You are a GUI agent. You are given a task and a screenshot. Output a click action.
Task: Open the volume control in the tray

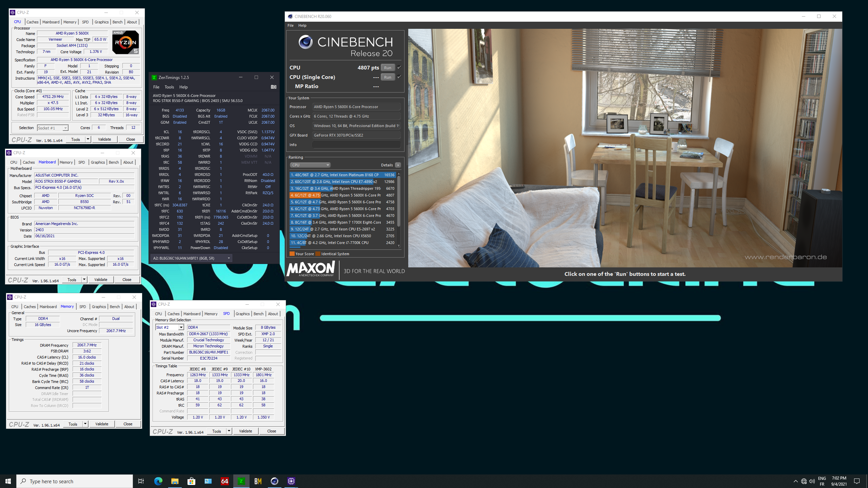(x=812, y=481)
